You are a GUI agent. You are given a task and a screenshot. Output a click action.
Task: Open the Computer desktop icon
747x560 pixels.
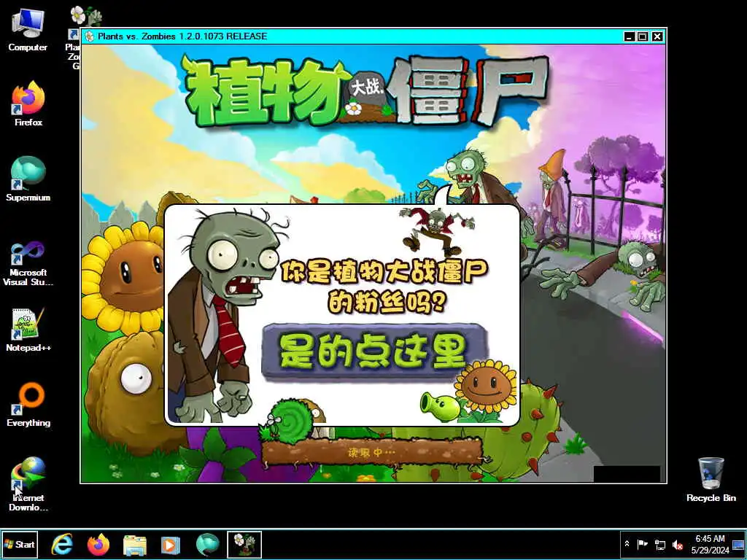coord(28,29)
